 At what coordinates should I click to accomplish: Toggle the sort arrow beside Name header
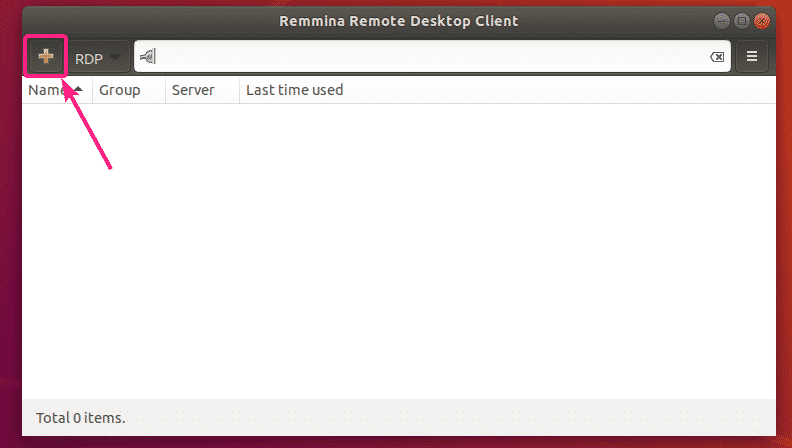[x=77, y=90]
